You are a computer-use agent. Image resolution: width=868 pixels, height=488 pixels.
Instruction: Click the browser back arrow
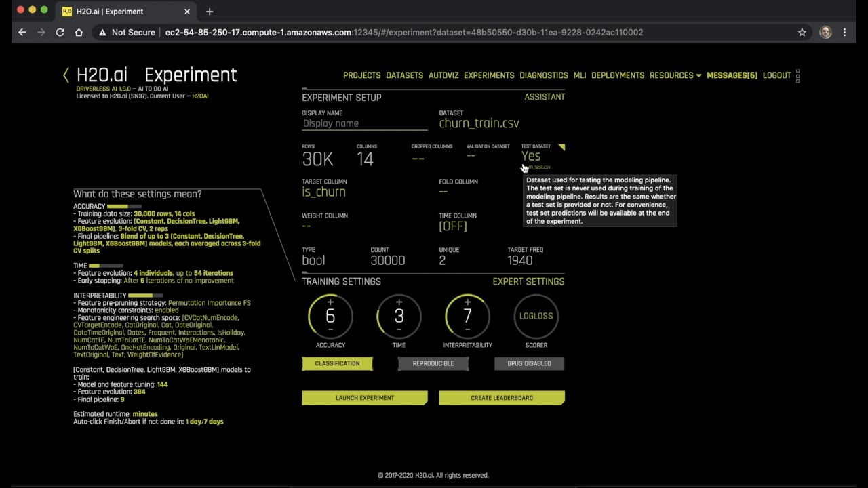pos(22,32)
